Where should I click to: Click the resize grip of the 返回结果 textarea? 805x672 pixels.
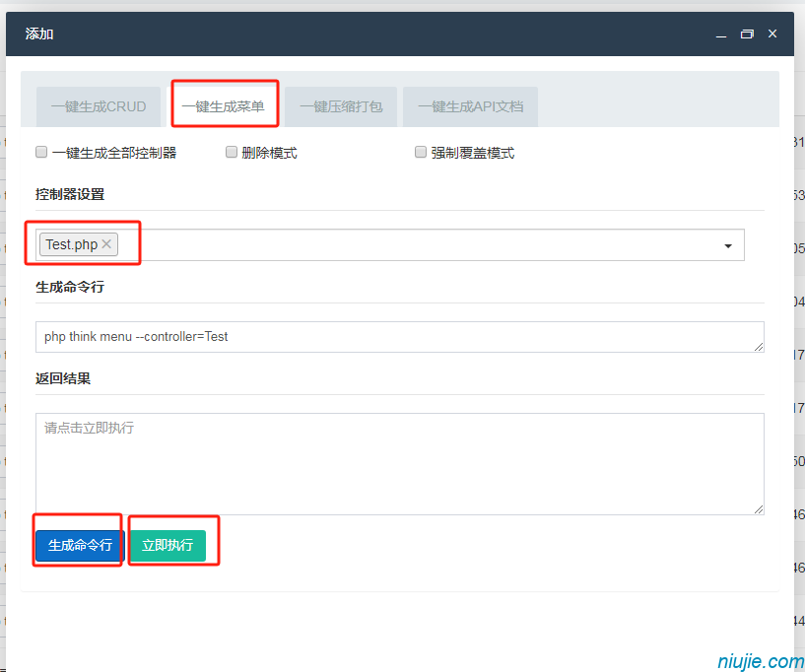coord(759,508)
